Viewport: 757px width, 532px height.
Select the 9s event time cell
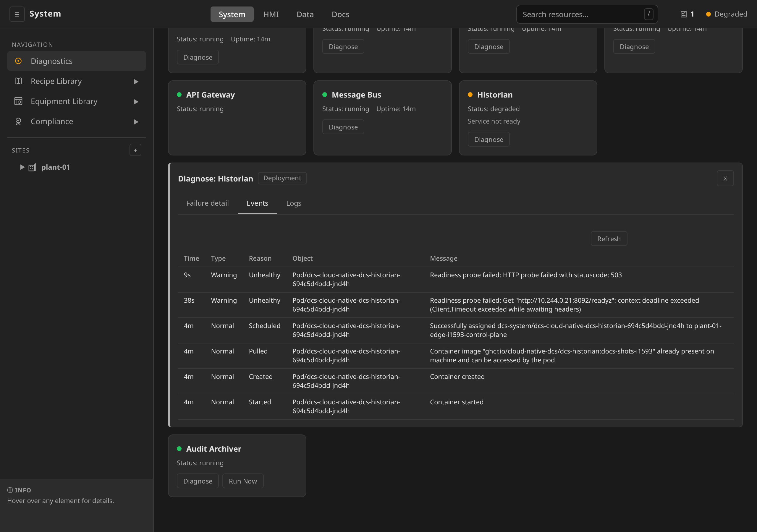(187, 275)
